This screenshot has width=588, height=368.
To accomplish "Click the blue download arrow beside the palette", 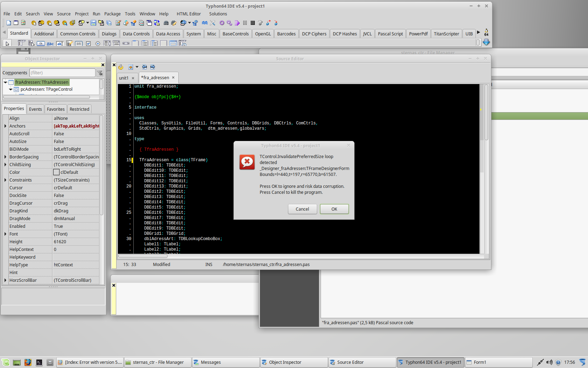I will [x=486, y=42].
